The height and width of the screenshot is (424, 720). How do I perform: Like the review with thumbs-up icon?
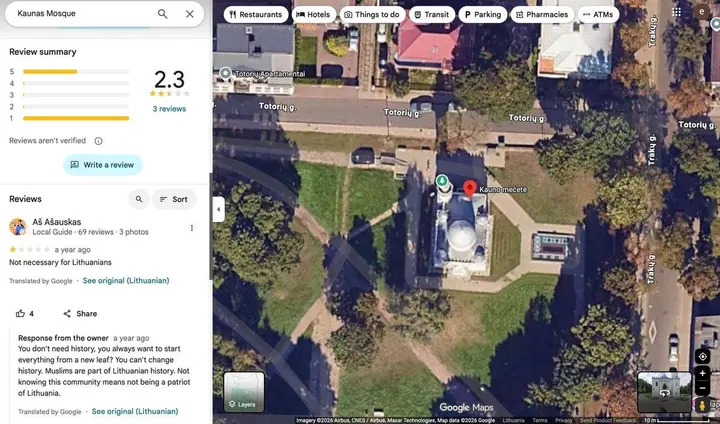click(x=20, y=314)
